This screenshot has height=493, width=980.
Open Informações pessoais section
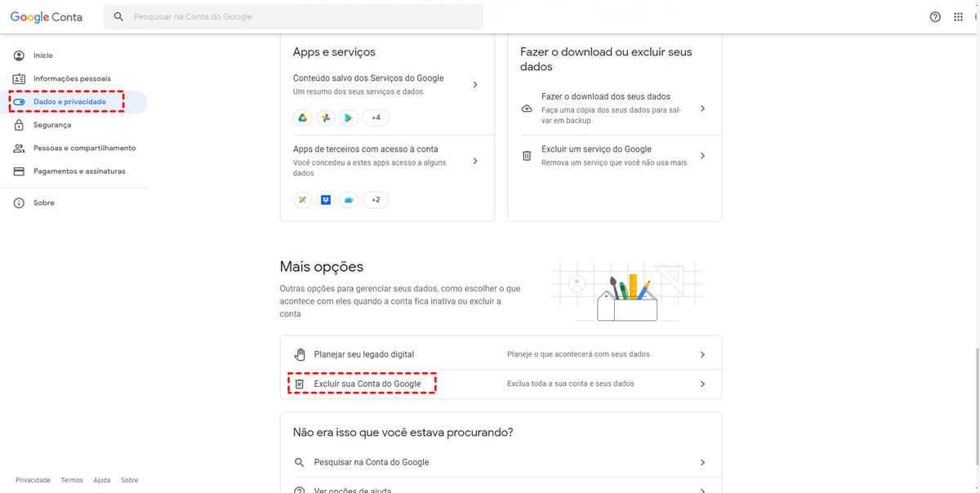[73, 78]
